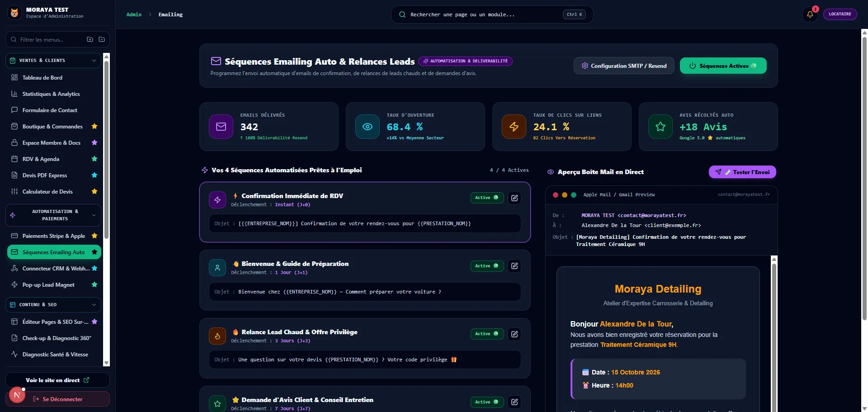Click the Ctrl K shortcut badge

(x=574, y=14)
